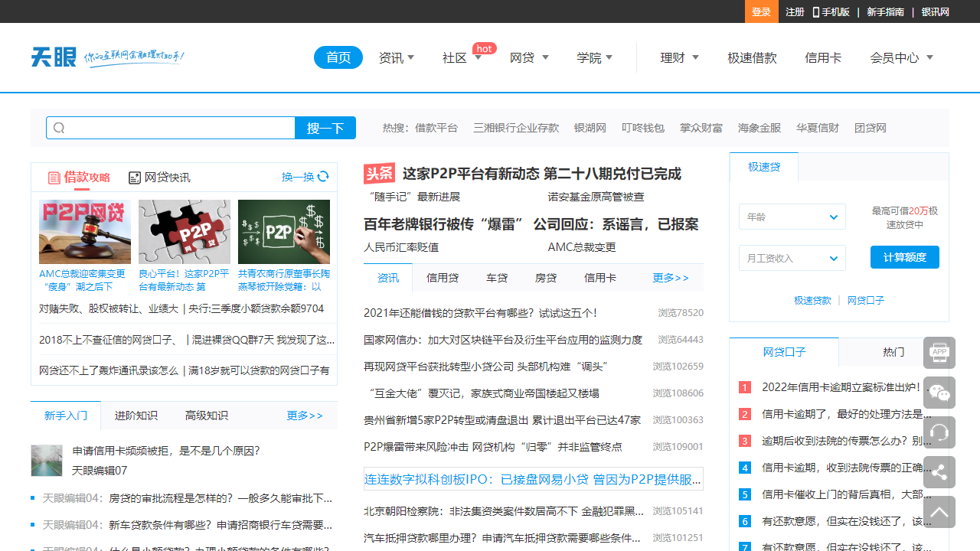Viewport: 980px width, 551px height.
Task: Expand the 会员中心 menu arrow
Action: pos(929,58)
